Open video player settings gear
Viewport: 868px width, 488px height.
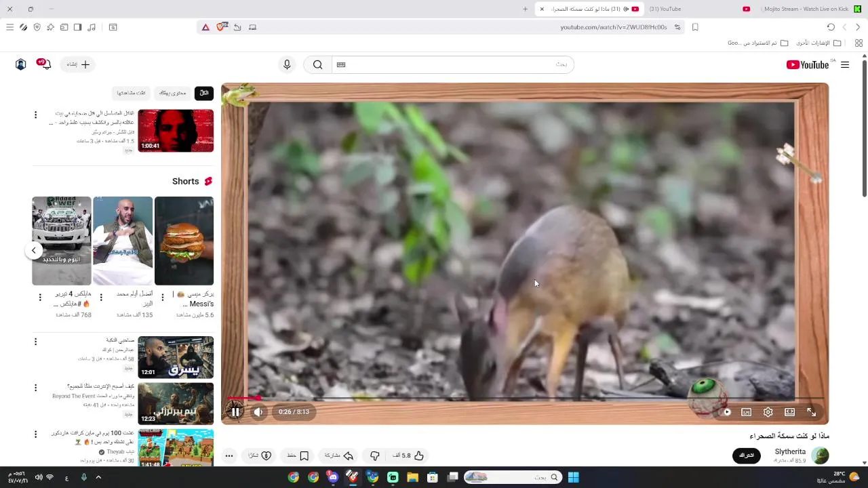768,412
